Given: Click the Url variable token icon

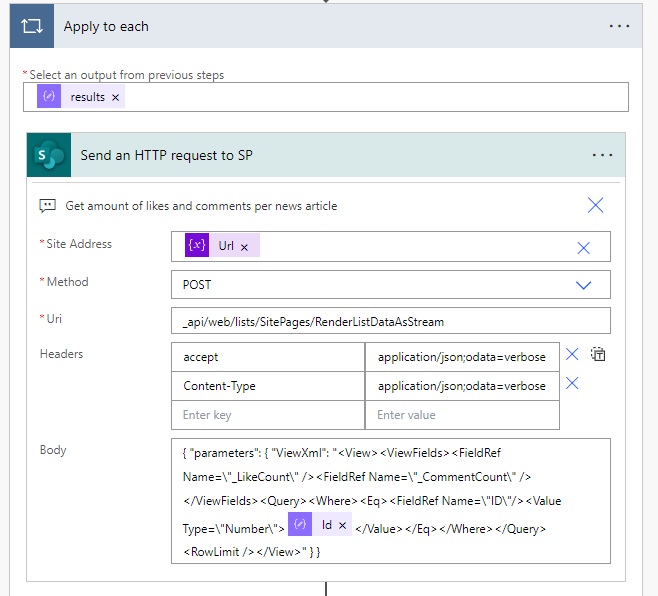Looking at the screenshot, I should pyautogui.click(x=197, y=245).
